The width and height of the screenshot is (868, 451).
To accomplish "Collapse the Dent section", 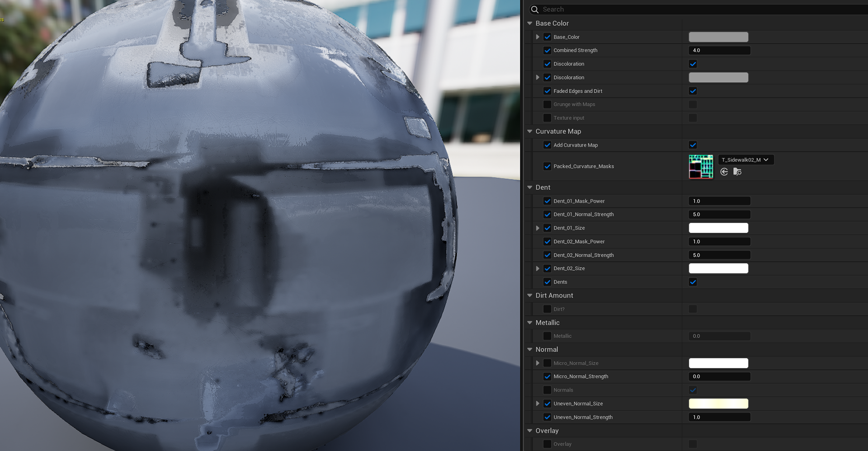I will tap(530, 188).
